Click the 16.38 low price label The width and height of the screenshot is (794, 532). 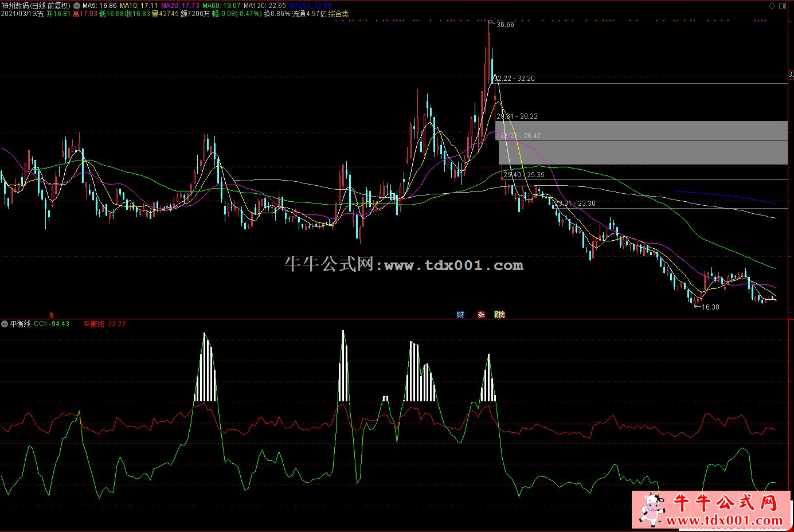coord(710,307)
